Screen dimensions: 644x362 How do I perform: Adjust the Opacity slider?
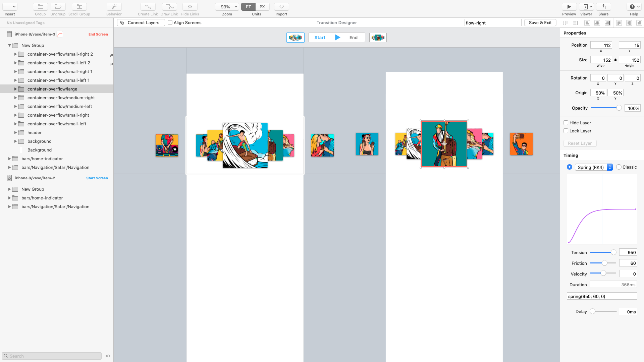[619, 108]
